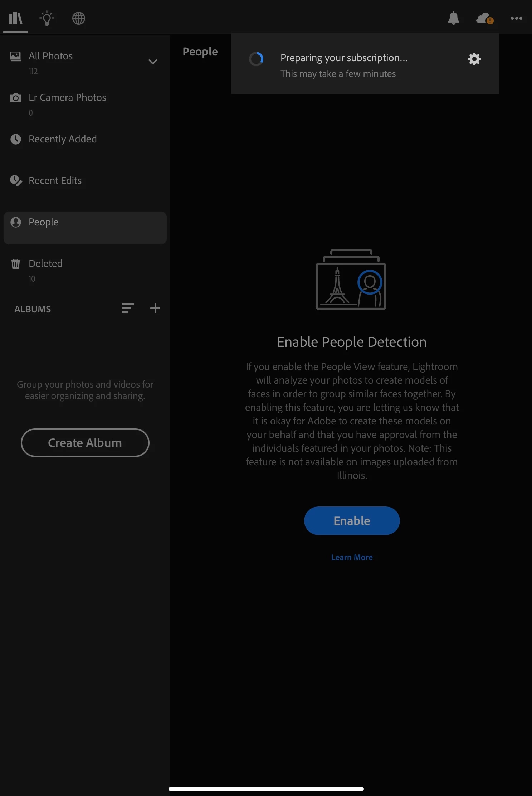Image resolution: width=532 pixels, height=796 pixels.
Task: Click the loading spinner in subscription banner
Action: click(x=256, y=59)
